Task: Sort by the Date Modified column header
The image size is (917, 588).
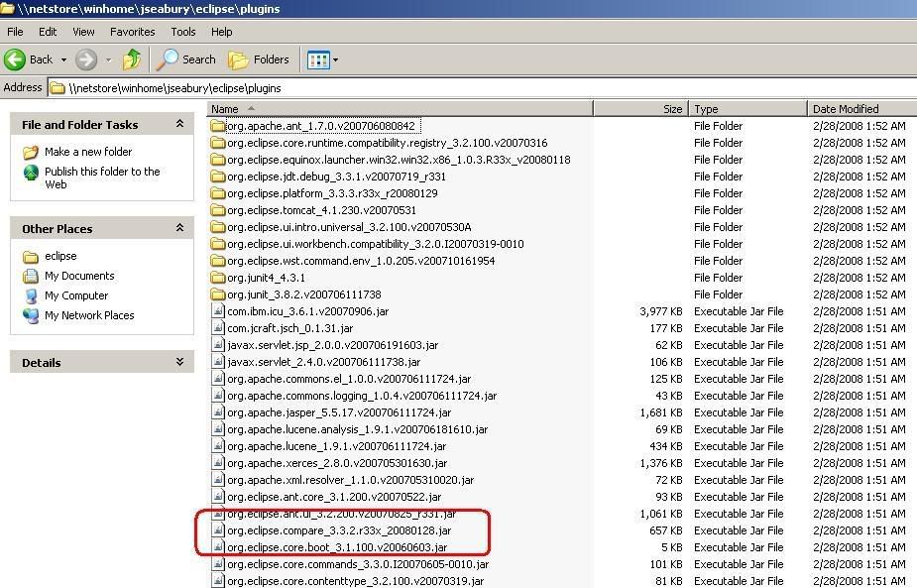Action: point(846,109)
